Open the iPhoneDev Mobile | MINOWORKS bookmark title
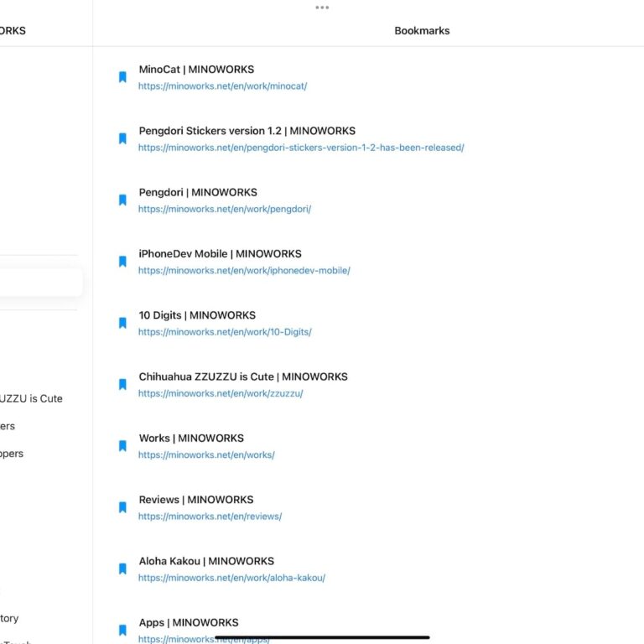This screenshot has width=644, height=644. click(220, 253)
